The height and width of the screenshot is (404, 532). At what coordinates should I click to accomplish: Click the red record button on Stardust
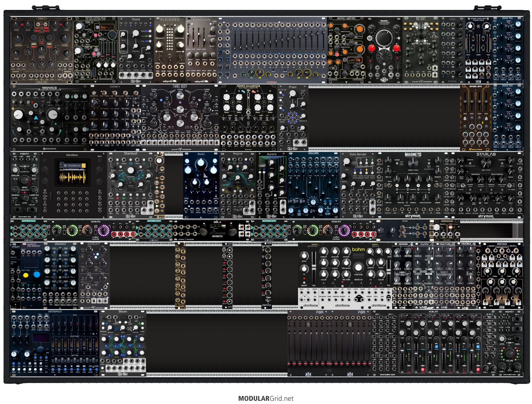pos(117,198)
